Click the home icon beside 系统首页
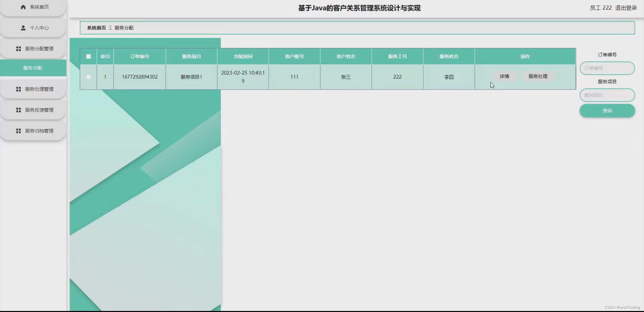Image resolution: width=644 pixels, height=312 pixels. click(x=23, y=7)
